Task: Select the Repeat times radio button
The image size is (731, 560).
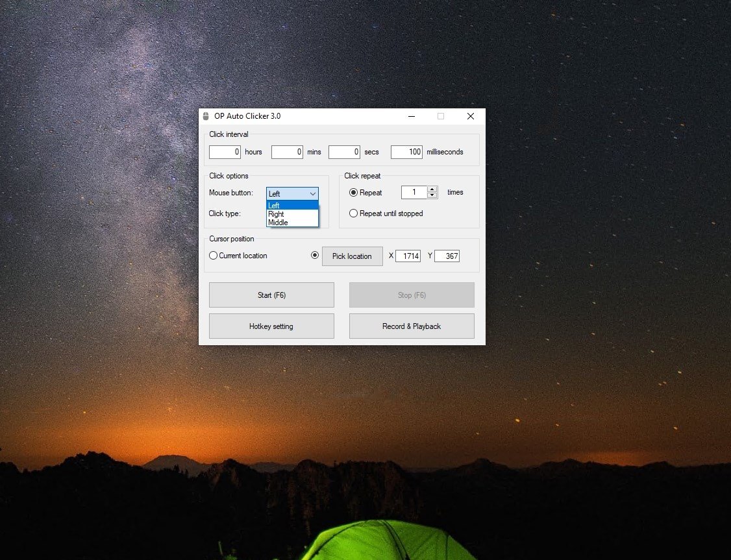Action: point(353,193)
